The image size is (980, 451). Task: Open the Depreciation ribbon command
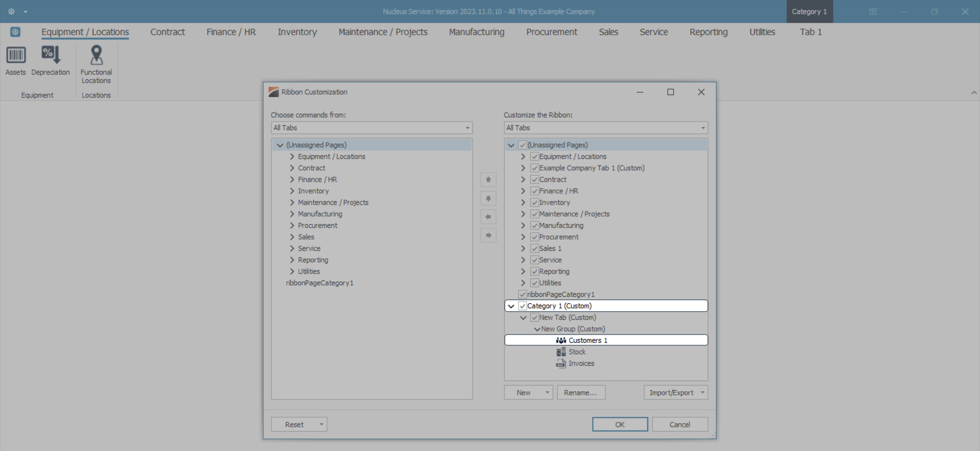pos(51,61)
